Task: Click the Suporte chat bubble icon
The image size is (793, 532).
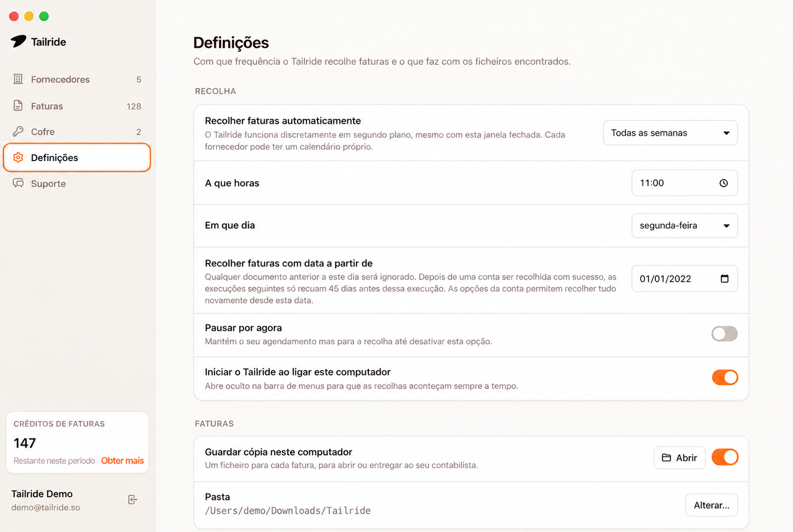Action: point(18,183)
